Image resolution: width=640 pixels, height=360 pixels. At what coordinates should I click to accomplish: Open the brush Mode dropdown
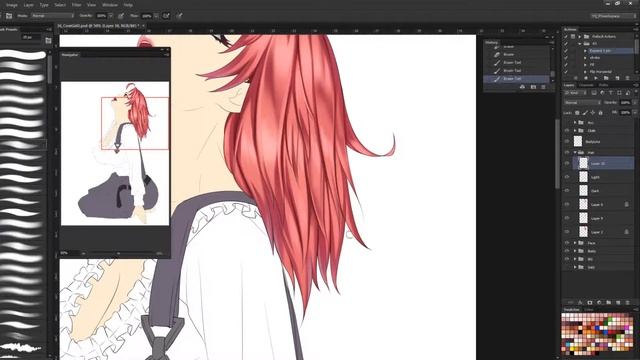52,16
